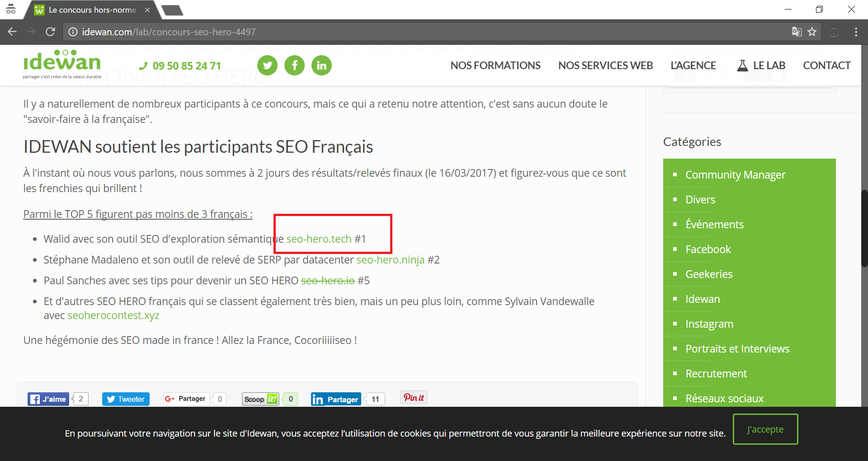This screenshot has height=461, width=868.
Task: Open the Facebook category
Action: 708,249
